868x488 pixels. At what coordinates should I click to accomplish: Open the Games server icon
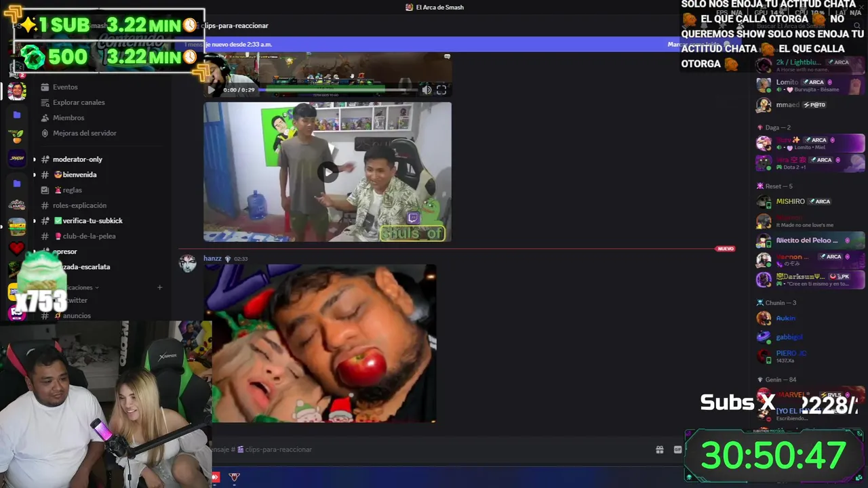click(17, 205)
